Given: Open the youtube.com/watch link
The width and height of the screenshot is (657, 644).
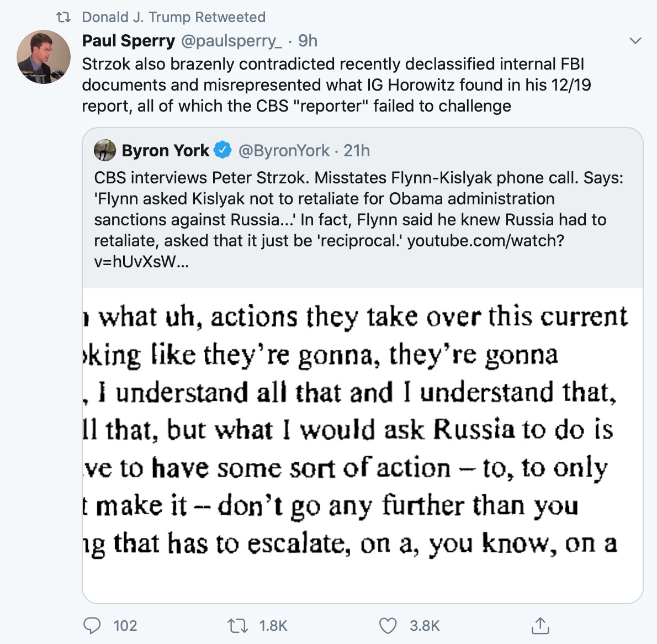Looking at the screenshot, I should (485, 241).
